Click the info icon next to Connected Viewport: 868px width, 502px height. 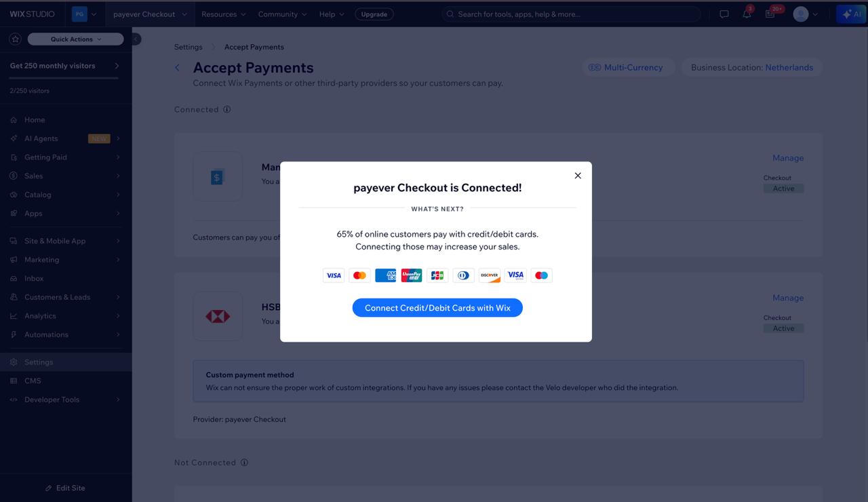click(227, 109)
